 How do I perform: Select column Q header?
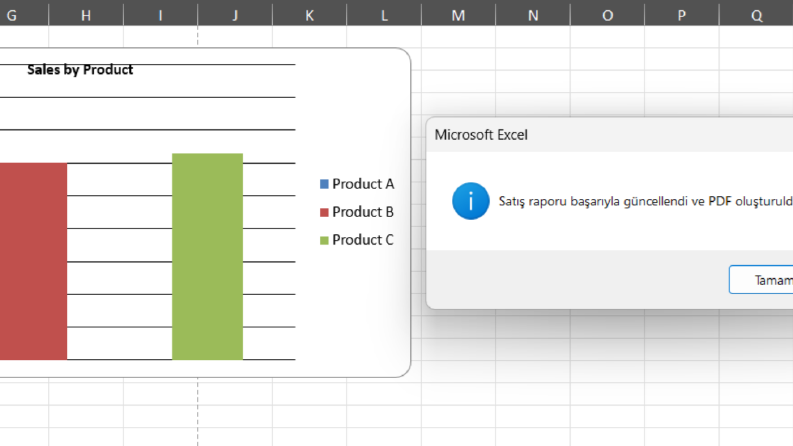point(756,13)
